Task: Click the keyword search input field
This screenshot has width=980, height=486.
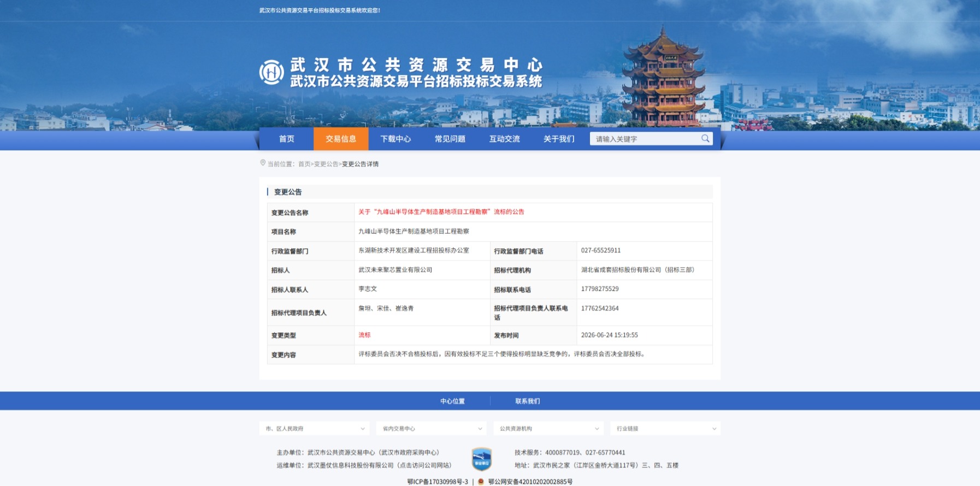Action: click(645, 139)
